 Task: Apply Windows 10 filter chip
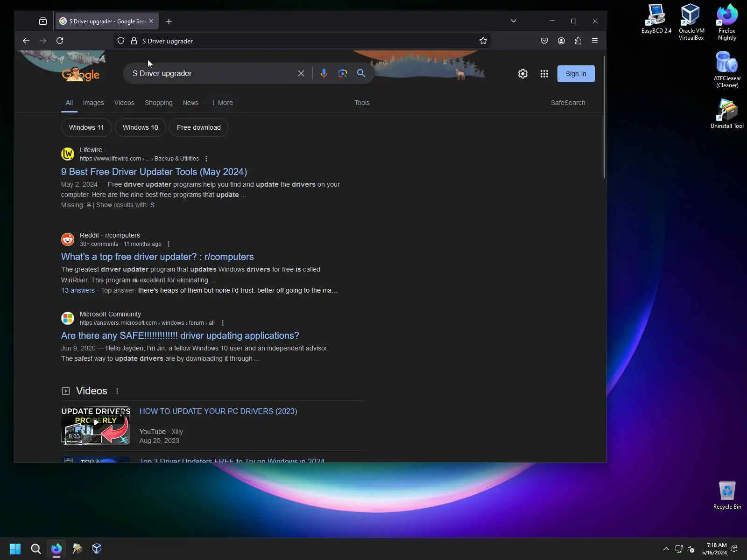[141, 127]
